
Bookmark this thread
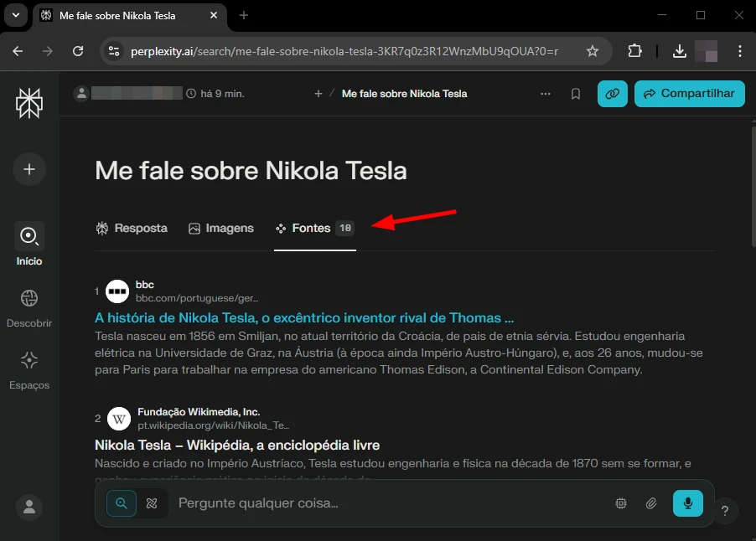point(576,94)
